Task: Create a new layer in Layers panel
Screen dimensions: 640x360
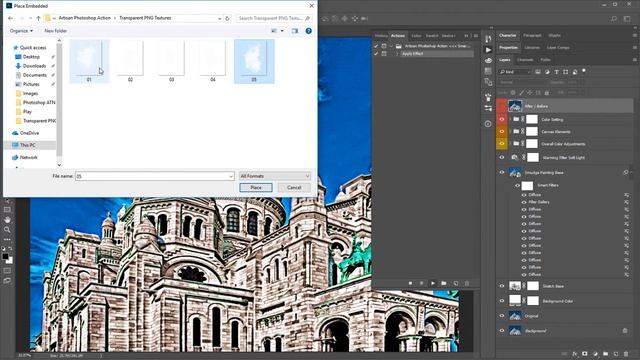Action: [x=616, y=354]
